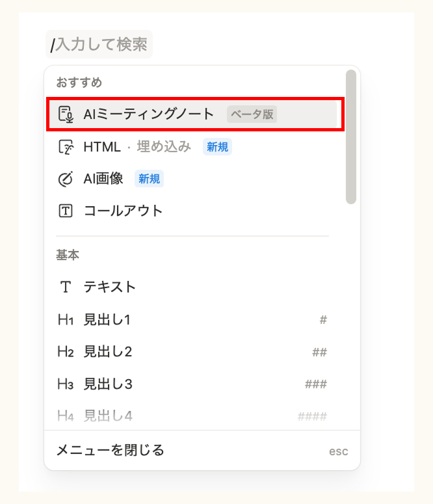Choose the AI画像 block option
Image resolution: width=433 pixels, height=504 pixels.
[193, 179]
